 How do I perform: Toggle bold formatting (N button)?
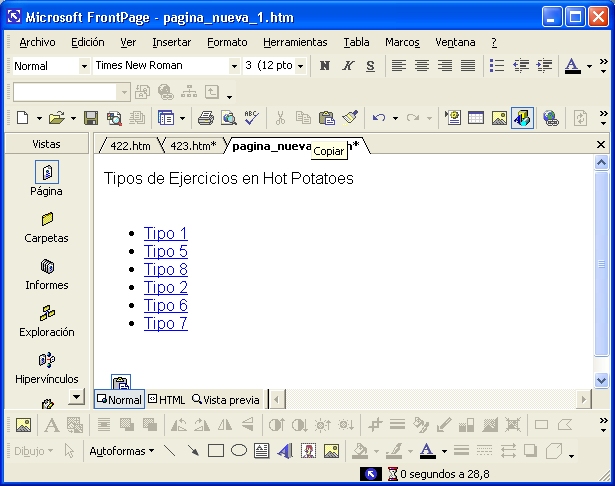point(324,66)
